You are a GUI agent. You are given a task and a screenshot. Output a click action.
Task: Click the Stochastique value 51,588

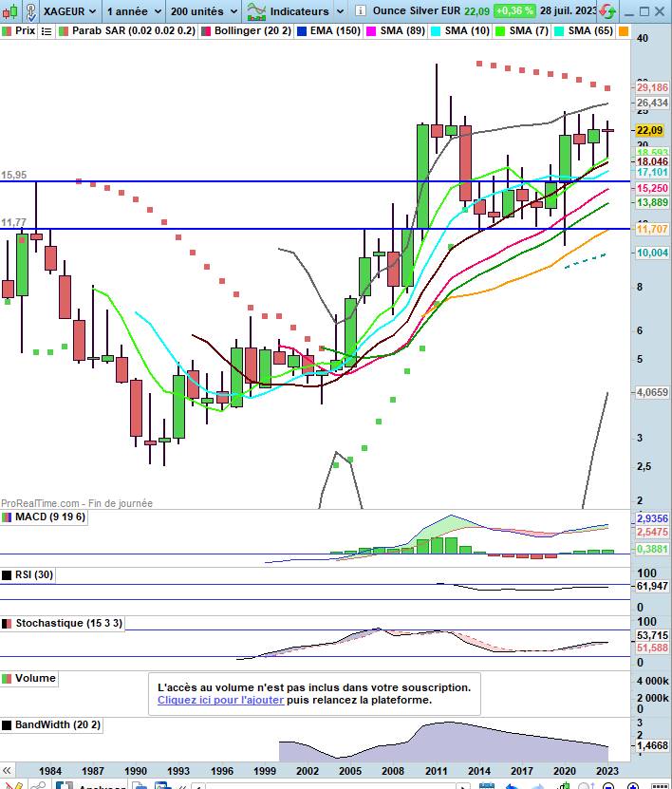(652, 648)
